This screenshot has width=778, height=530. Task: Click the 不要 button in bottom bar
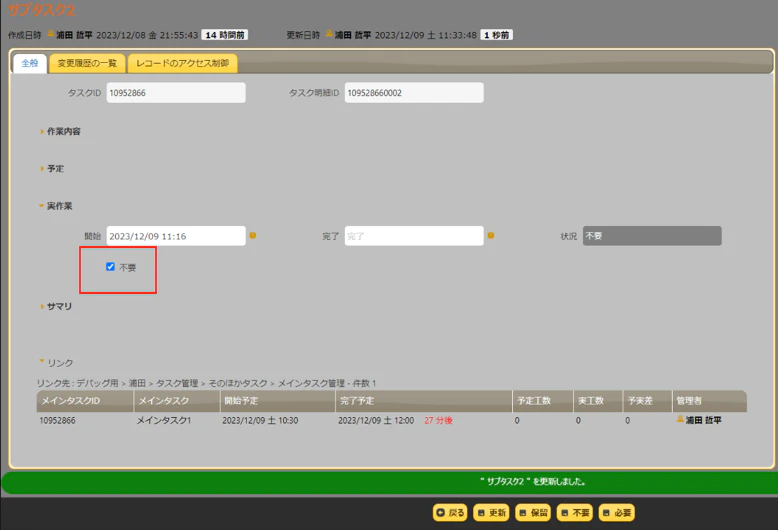click(x=575, y=513)
